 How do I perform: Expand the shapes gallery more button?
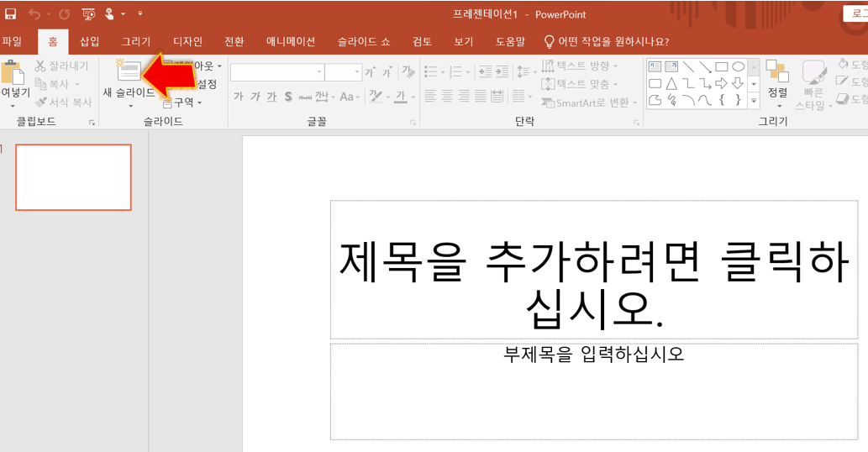coord(754,101)
